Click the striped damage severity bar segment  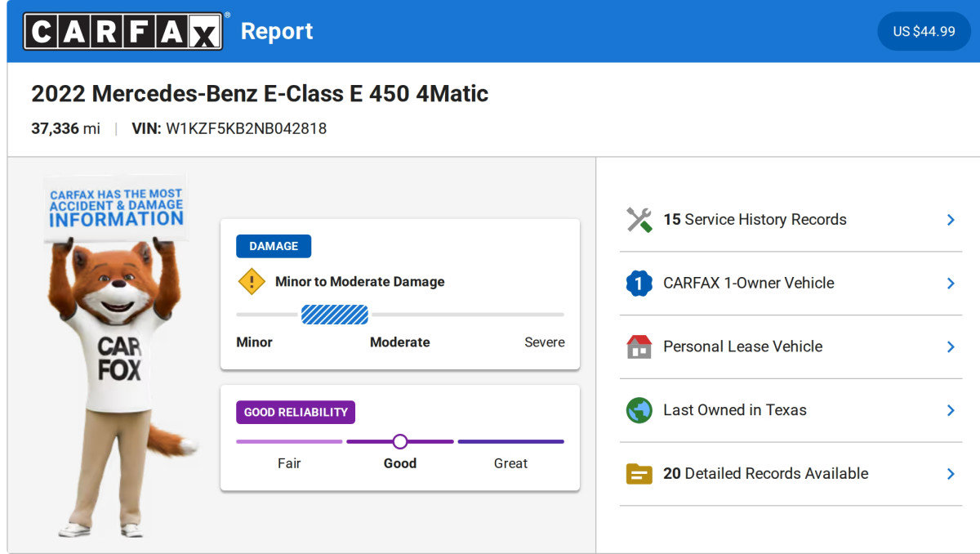(x=335, y=315)
